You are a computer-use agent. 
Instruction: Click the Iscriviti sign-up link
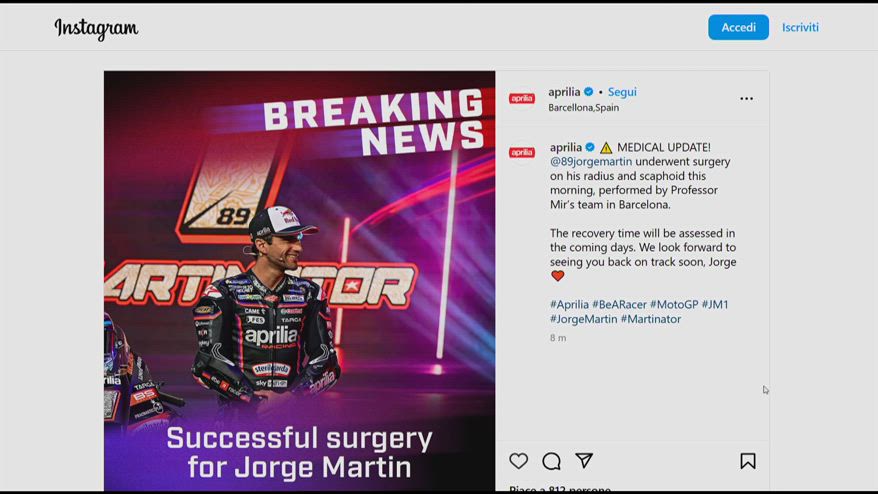pos(800,27)
